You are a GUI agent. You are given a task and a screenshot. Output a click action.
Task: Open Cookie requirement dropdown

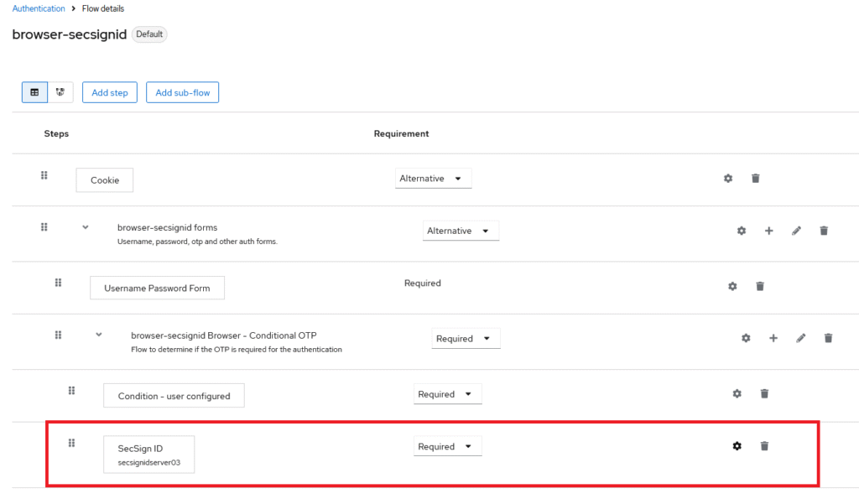[x=433, y=179]
